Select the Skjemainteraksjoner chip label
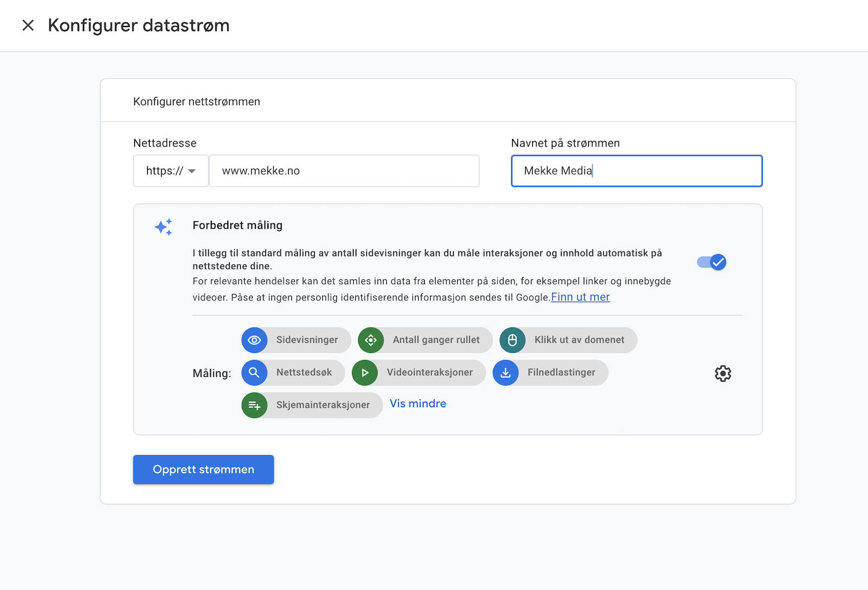Image resolution: width=868 pixels, height=590 pixels. pos(323,405)
